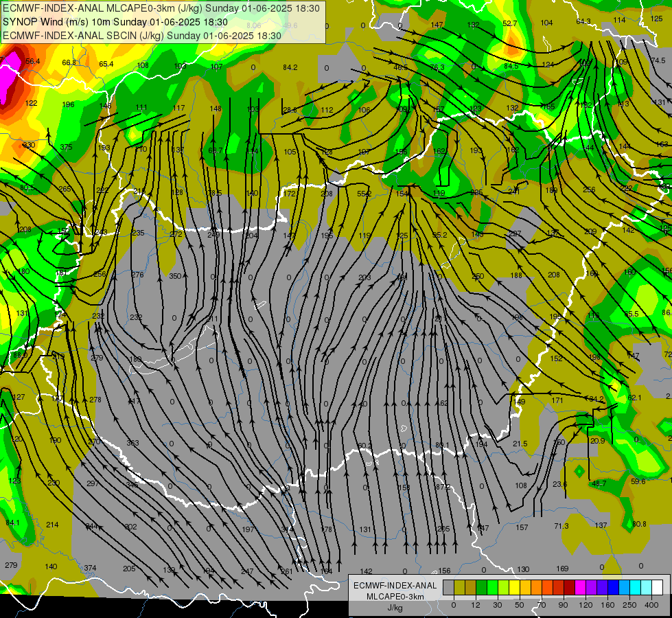Click the 'SYNOP Wind (m/s) 10m' header line

115,22
